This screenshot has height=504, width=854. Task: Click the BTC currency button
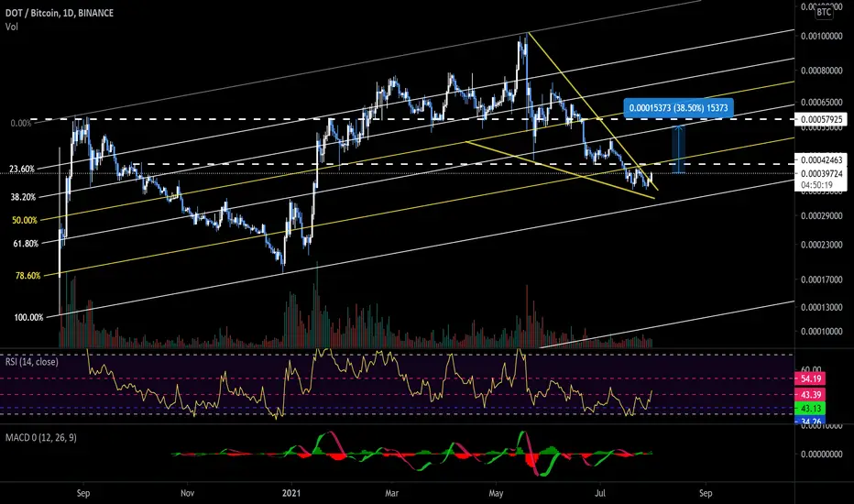(x=824, y=12)
